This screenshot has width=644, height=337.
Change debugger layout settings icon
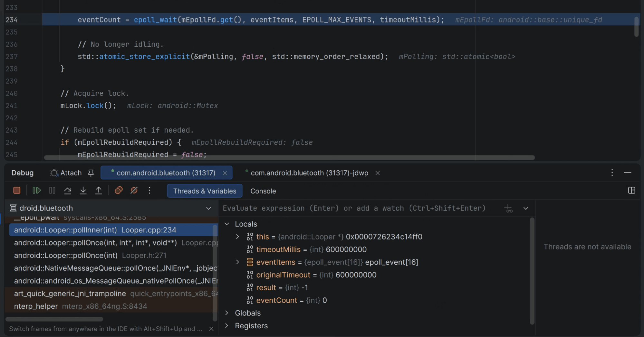(631, 191)
